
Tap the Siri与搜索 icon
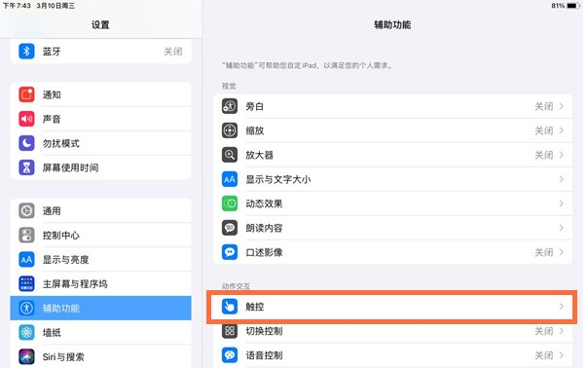(x=26, y=356)
